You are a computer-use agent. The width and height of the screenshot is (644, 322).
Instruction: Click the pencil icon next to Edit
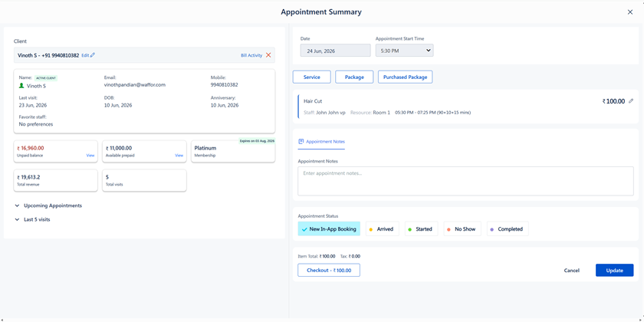(93, 55)
